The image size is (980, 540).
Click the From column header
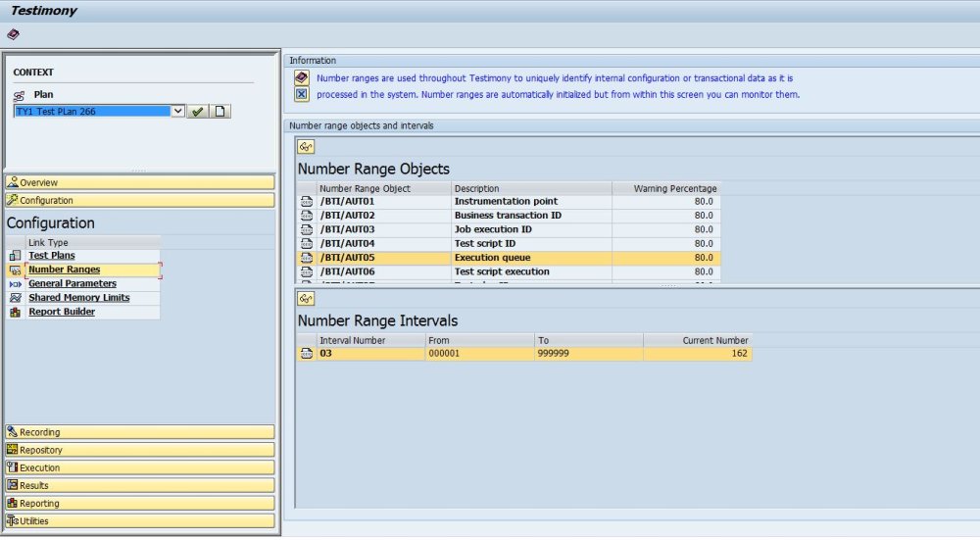click(x=479, y=340)
